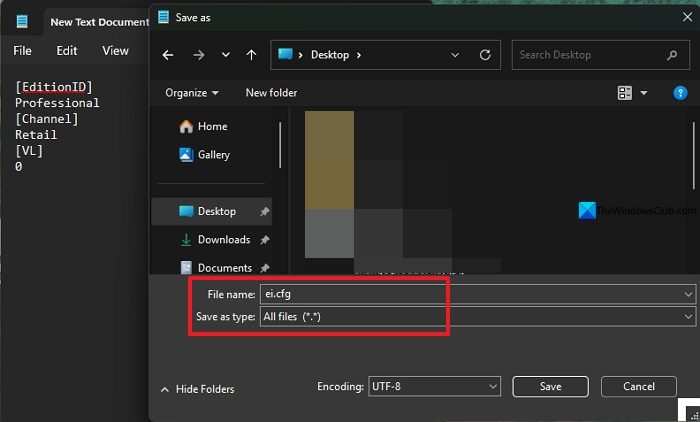Open view options dropdown arrow
Viewport: 700px width, 422px height.
(x=644, y=93)
